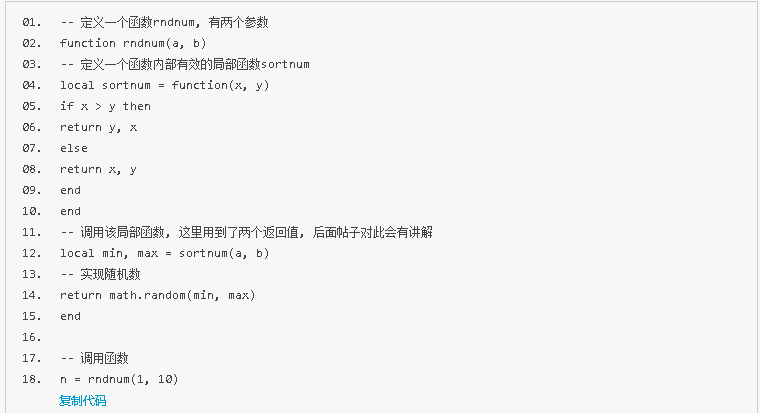Viewport: 760px width, 413px height.
Task: Click the first comment 定义一个函数rndnum
Action: pyautogui.click(x=164, y=22)
